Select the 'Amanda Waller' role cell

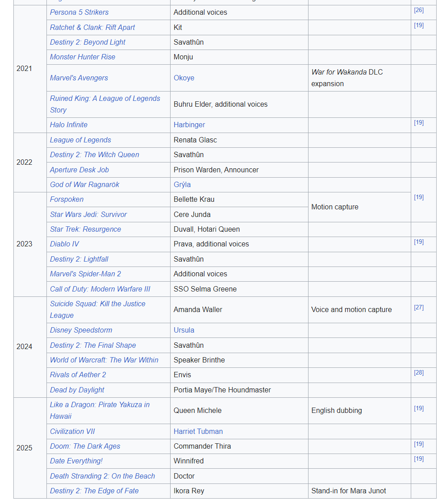239,309
